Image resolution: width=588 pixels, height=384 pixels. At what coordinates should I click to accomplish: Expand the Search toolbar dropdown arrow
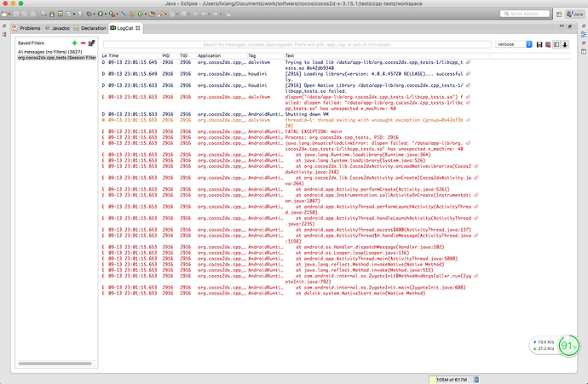(x=166, y=14)
